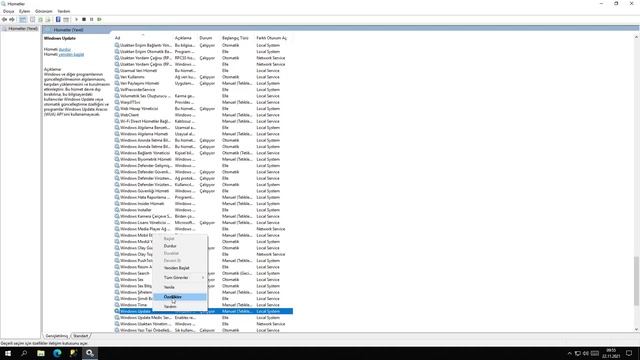Screen dimensions: 640x360
Task: Click the gear icon of Windows Installer service
Action: click(x=117, y=210)
